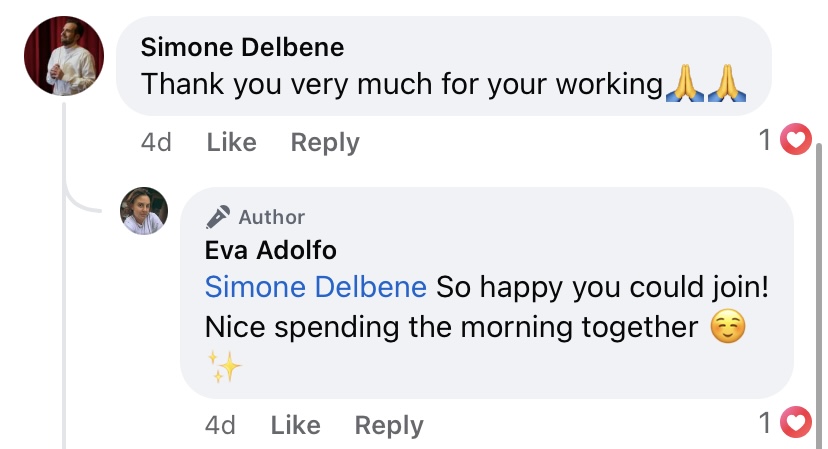Image resolution: width=828 pixels, height=449 pixels.
Task: Click the heart reaction on Eva's reply
Action: pos(796,424)
